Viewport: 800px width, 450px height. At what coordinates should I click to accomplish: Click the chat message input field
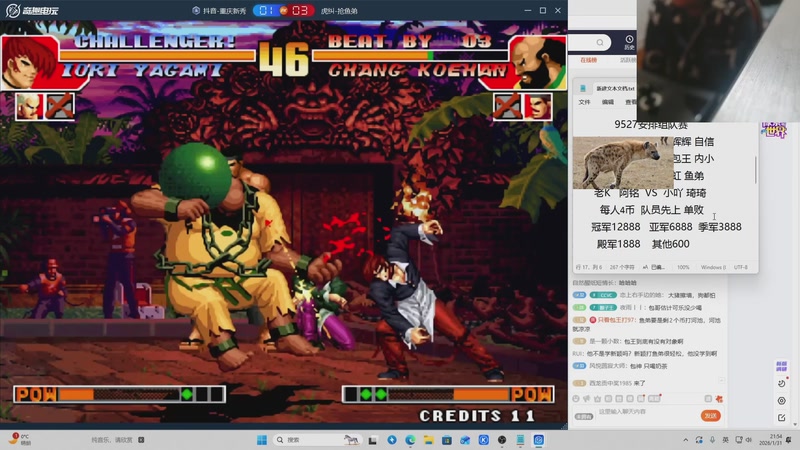[x=645, y=412]
